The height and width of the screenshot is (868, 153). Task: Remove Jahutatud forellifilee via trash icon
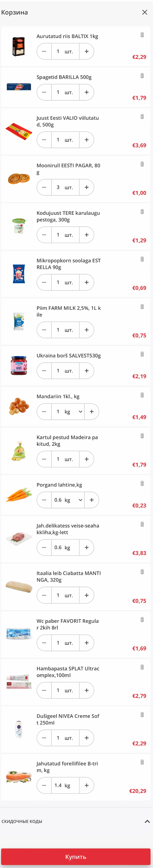click(x=142, y=762)
